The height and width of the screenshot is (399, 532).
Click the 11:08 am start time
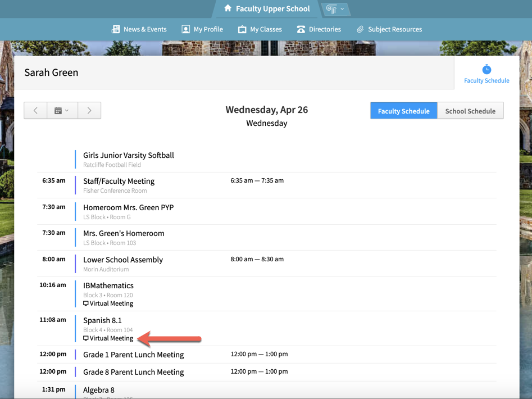click(53, 320)
